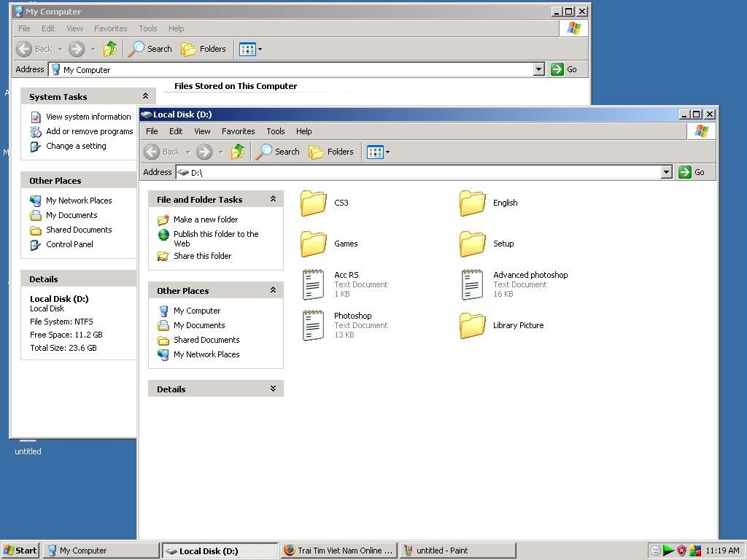Click Back button in Local Disk window

(163, 152)
